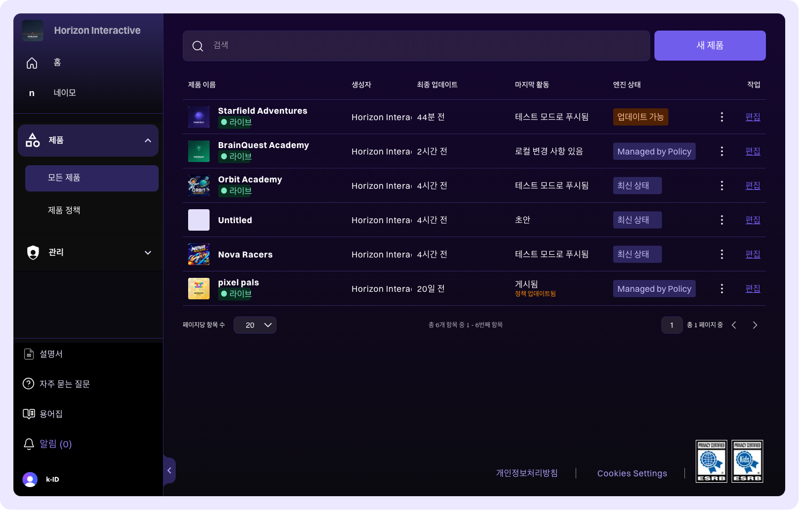Go to next page arrow
Viewport: 812px width, 523px height.
pos(755,325)
